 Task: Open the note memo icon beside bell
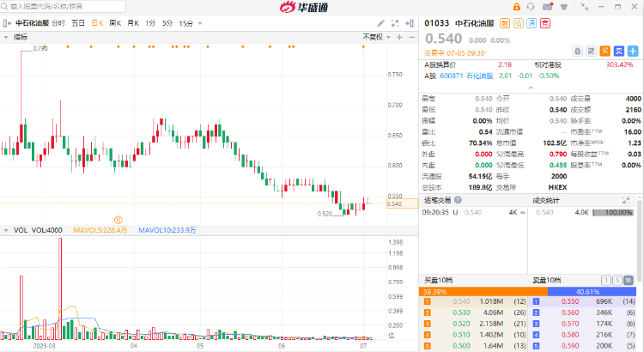(x=591, y=52)
